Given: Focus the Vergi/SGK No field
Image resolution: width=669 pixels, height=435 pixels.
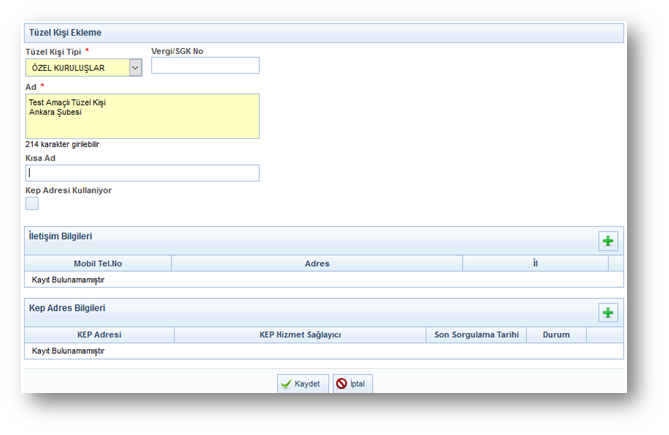Looking at the screenshot, I should [x=204, y=66].
